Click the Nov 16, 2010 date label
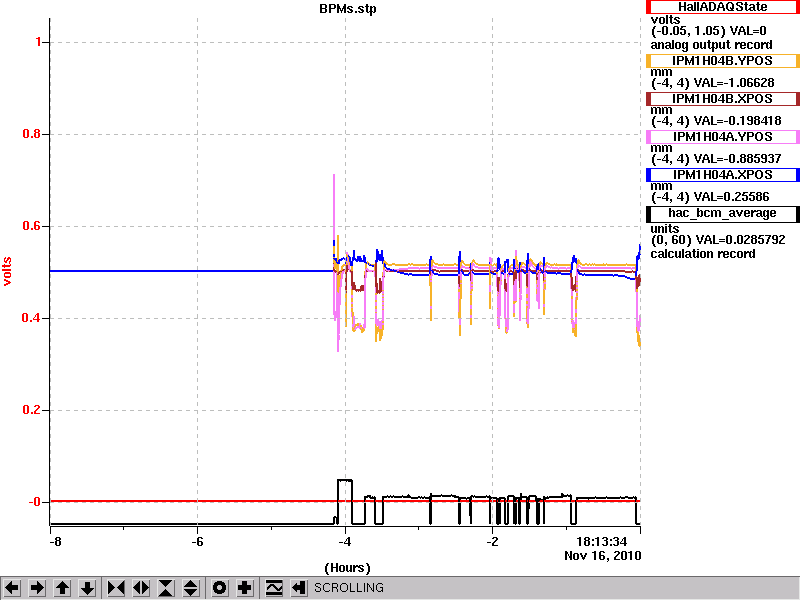This screenshot has width=800, height=600. 603,556
